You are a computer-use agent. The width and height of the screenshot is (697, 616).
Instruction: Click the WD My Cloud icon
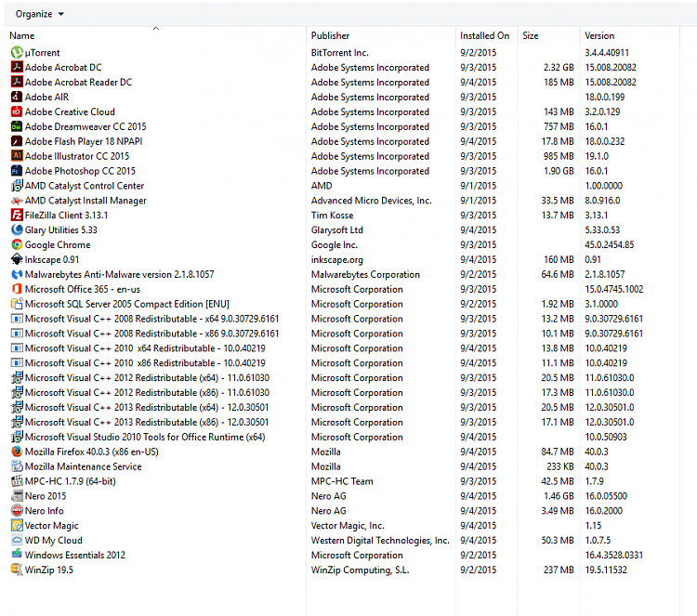point(17,540)
